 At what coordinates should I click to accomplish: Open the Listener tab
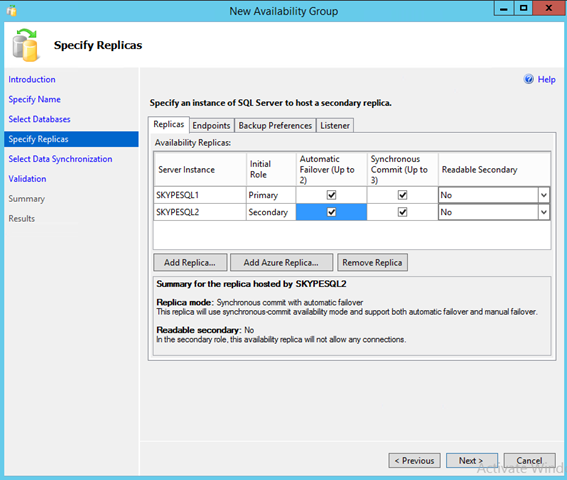335,126
